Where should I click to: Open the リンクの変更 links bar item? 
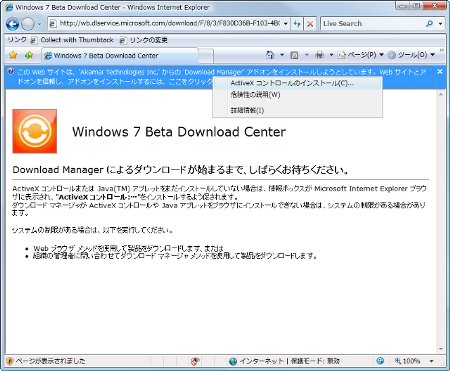tap(144, 40)
